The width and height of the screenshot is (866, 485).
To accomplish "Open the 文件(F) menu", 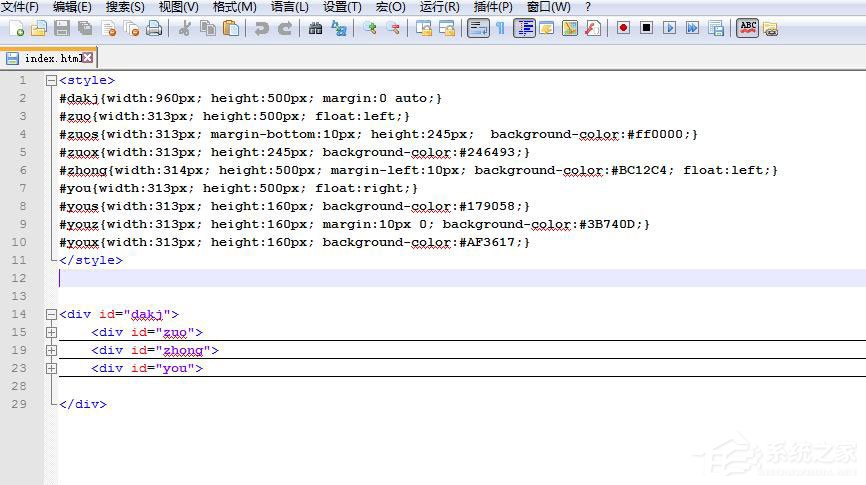I will click(20, 7).
